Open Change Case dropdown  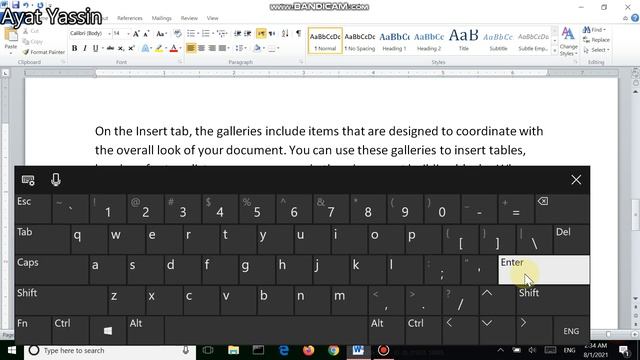point(161,33)
